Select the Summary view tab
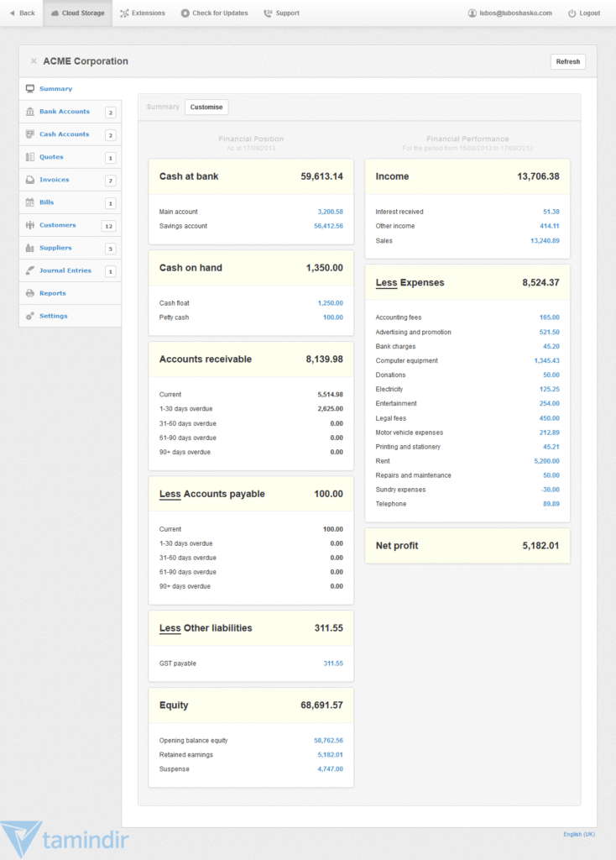Image resolution: width=616 pixels, height=860 pixels. 163,107
